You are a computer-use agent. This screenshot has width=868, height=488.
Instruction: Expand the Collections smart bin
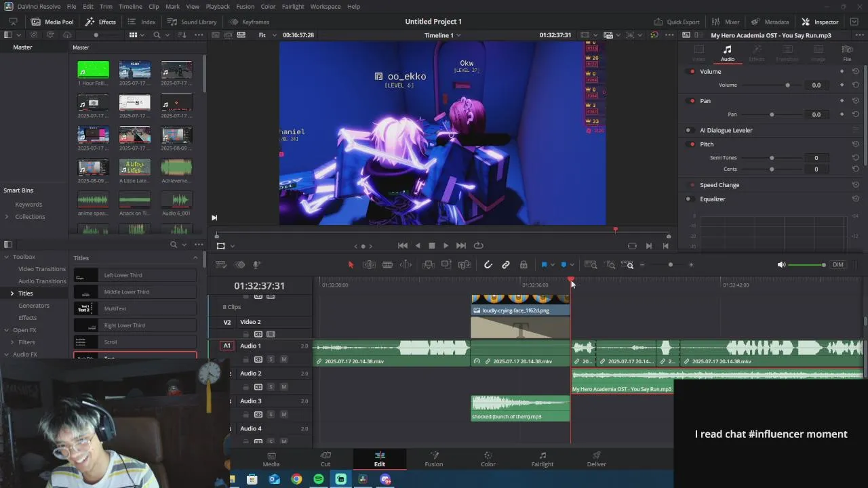[7, 217]
